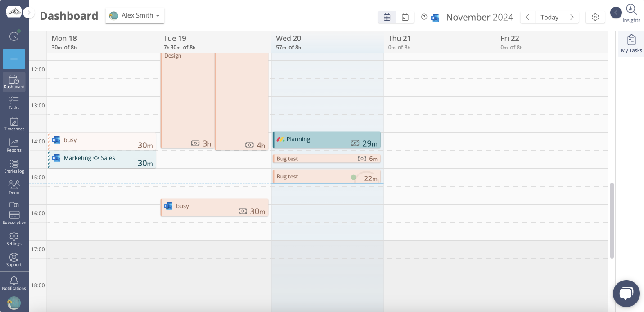Switch to day calendar view

[x=405, y=17]
